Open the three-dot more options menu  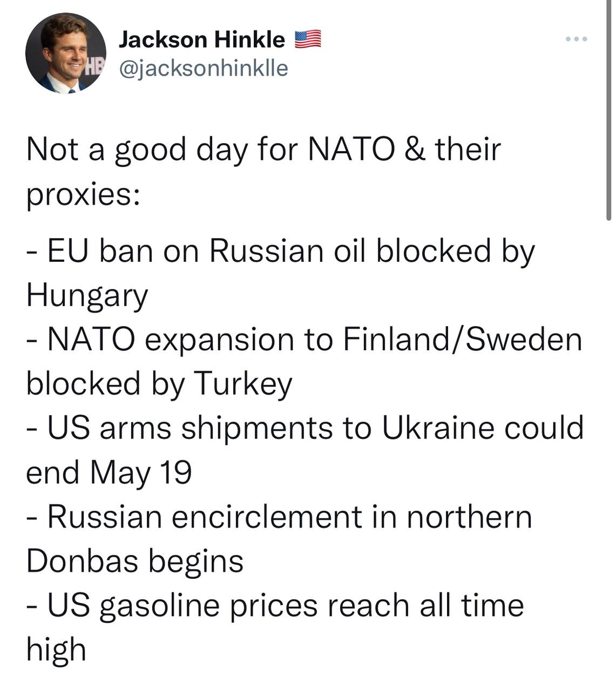pos(576,39)
